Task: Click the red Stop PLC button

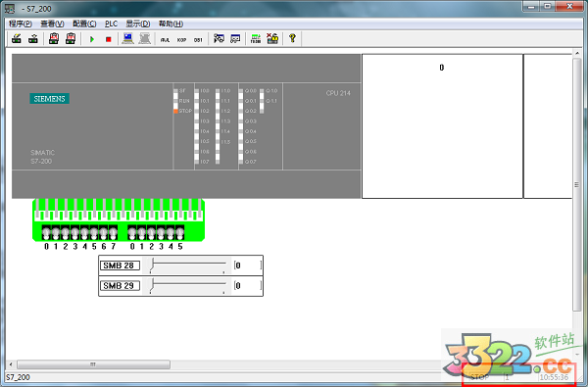Action: 109,39
